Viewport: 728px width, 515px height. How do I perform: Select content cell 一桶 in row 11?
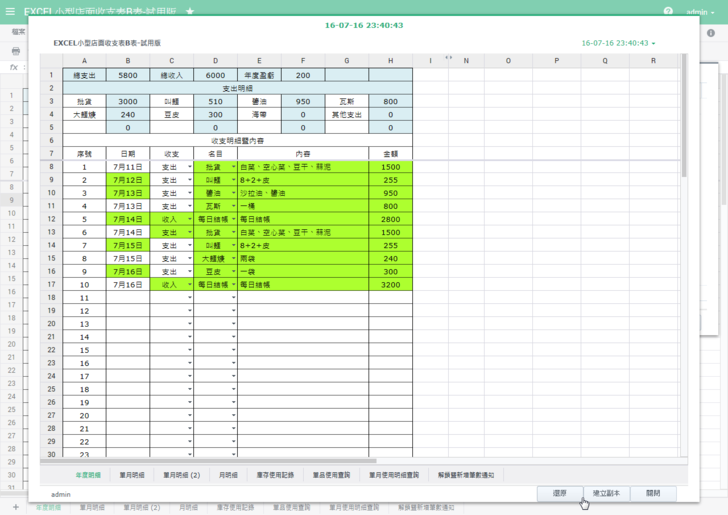click(x=303, y=206)
